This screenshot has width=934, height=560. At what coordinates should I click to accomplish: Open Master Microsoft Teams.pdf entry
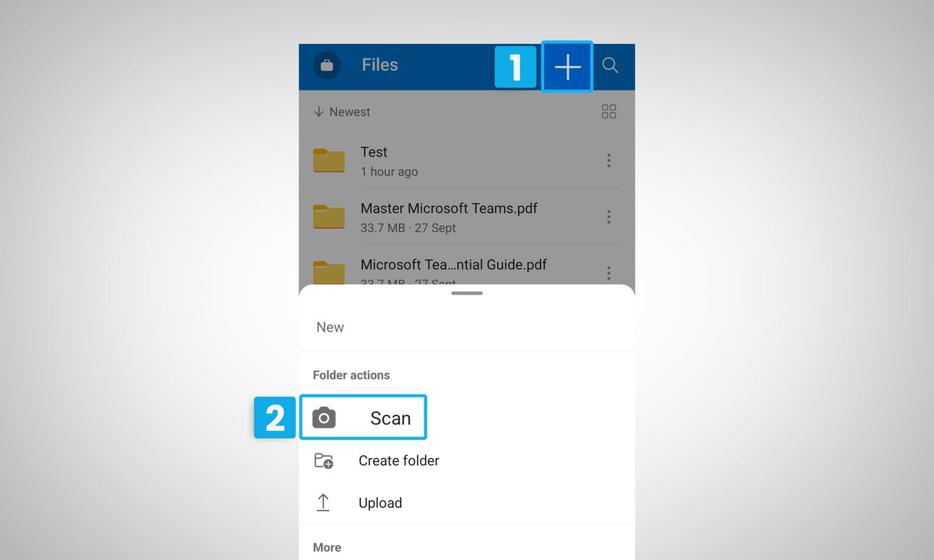click(467, 217)
